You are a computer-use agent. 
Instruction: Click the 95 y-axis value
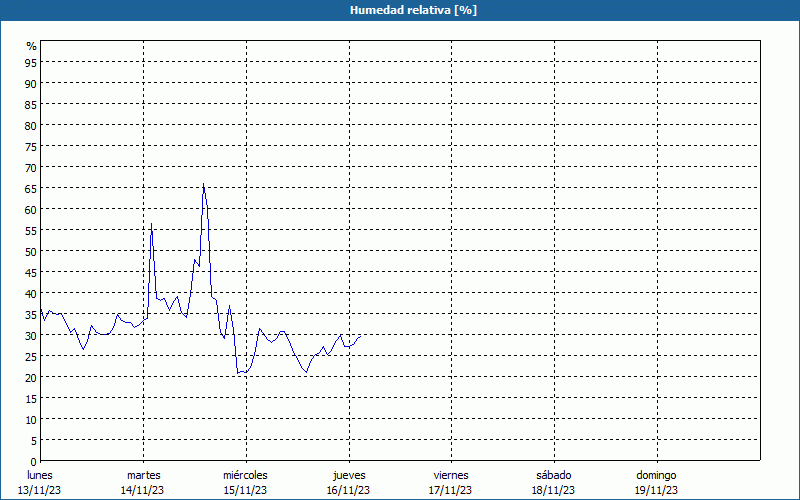(31, 62)
